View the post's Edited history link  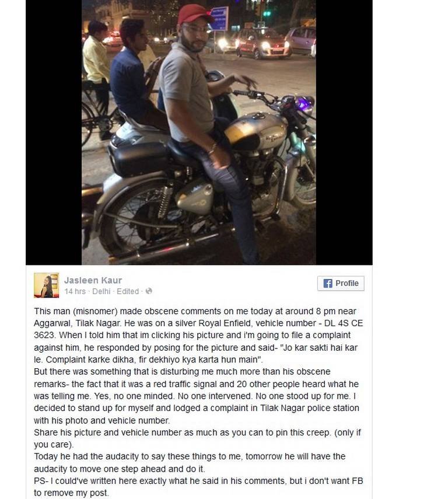pyautogui.click(x=128, y=291)
